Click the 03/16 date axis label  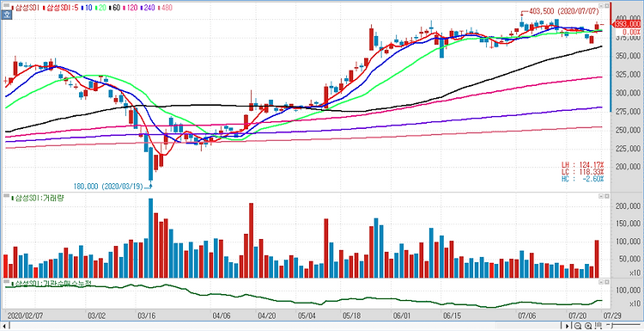(x=148, y=316)
